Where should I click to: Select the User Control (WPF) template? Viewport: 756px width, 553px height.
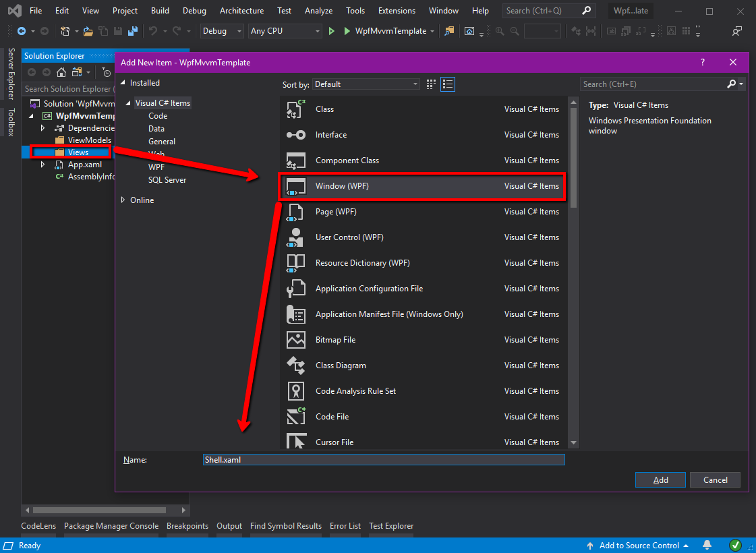[423, 237]
